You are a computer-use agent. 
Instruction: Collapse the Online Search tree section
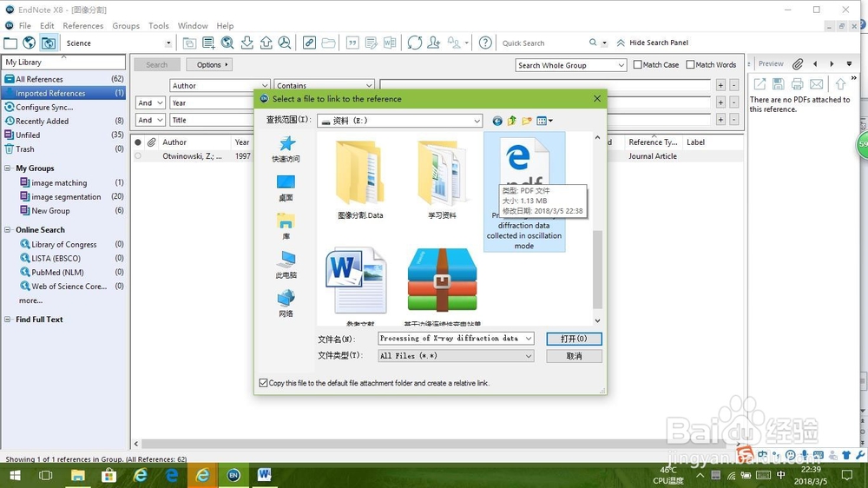tap(8, 230)
